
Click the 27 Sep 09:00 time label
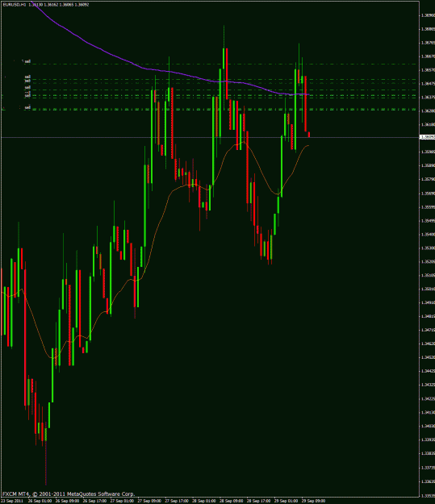point(149,501)
